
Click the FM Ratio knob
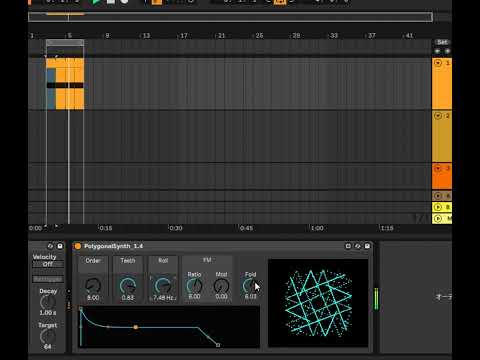[194, 286]
